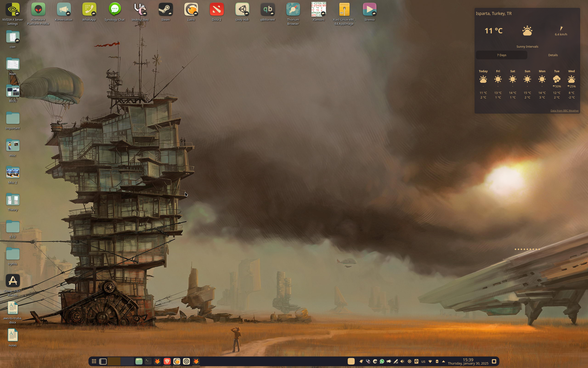This screenshot has width=588, height=368.
Task: Click the 11 °C current temperature
Action: (x=493, y=31)
